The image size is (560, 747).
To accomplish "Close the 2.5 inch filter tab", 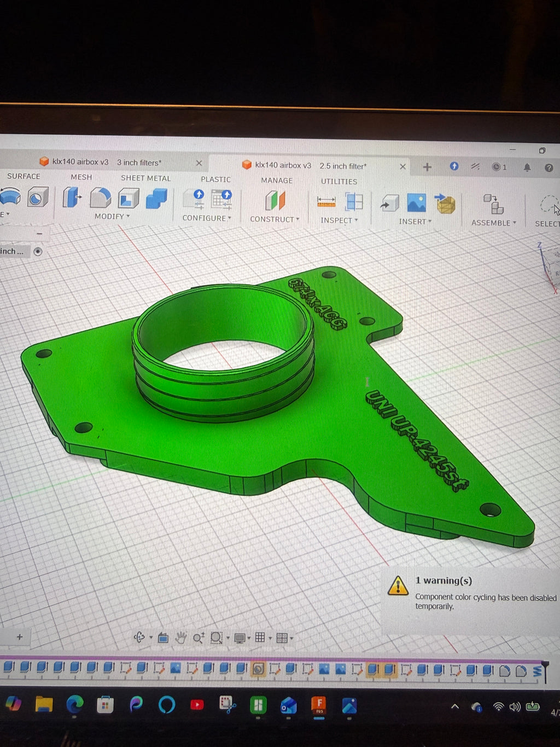I will point(403,166).
